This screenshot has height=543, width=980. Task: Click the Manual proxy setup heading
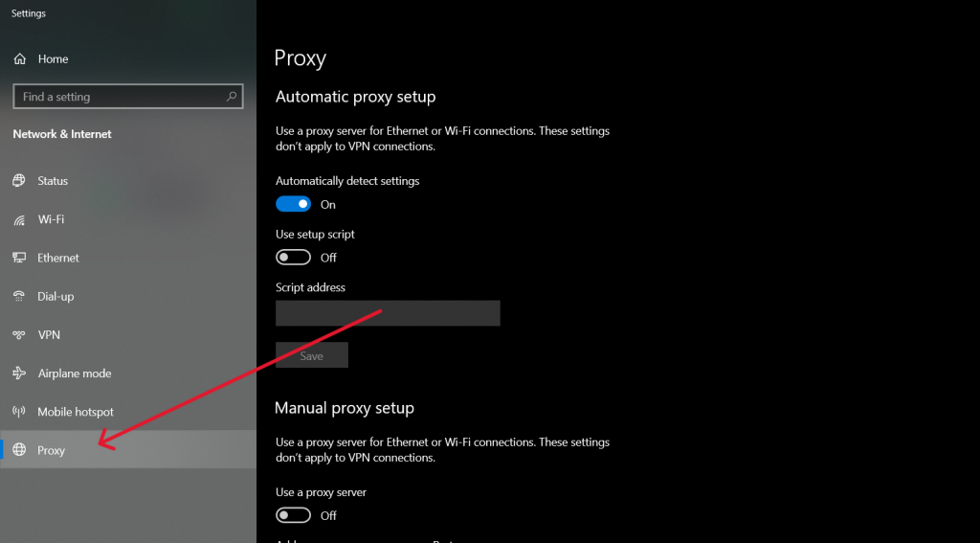pyautogui.click(x=345, y=408)
